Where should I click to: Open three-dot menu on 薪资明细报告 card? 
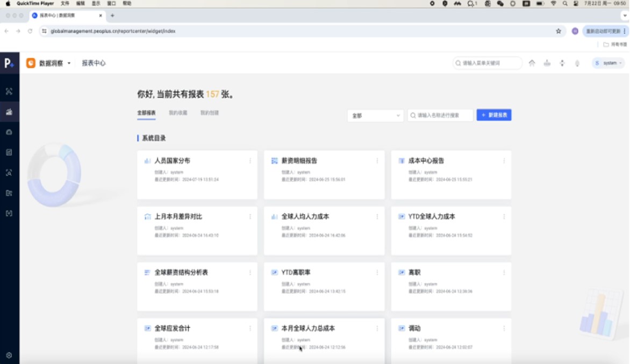pyautogui.click(x=377, y=161)
